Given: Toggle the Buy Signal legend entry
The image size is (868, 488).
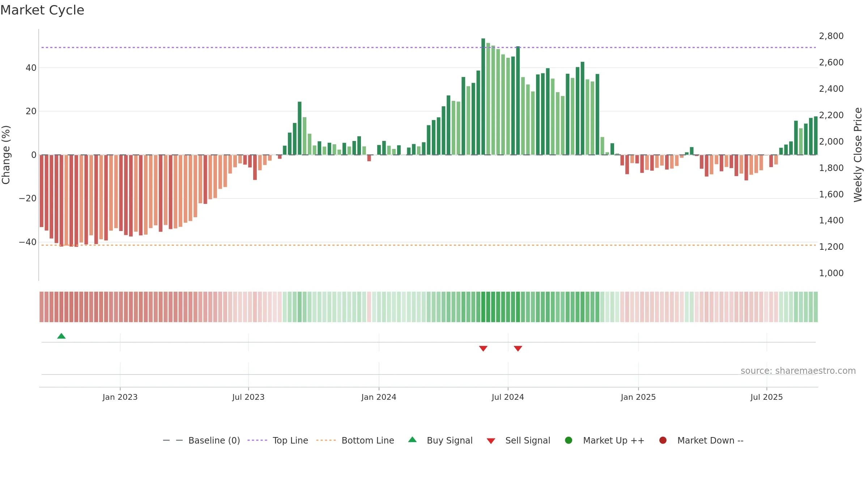Looking at the screenshot, I should point(440,440).
